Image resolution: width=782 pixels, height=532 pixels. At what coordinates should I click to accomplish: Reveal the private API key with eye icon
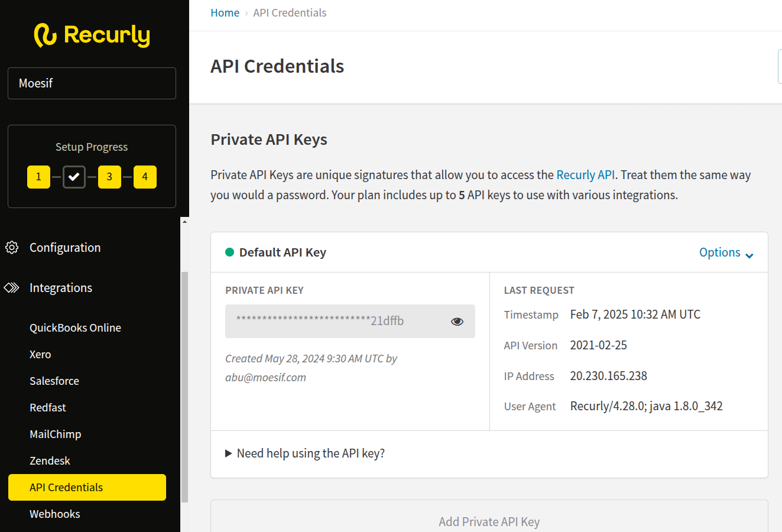[457, 322]
